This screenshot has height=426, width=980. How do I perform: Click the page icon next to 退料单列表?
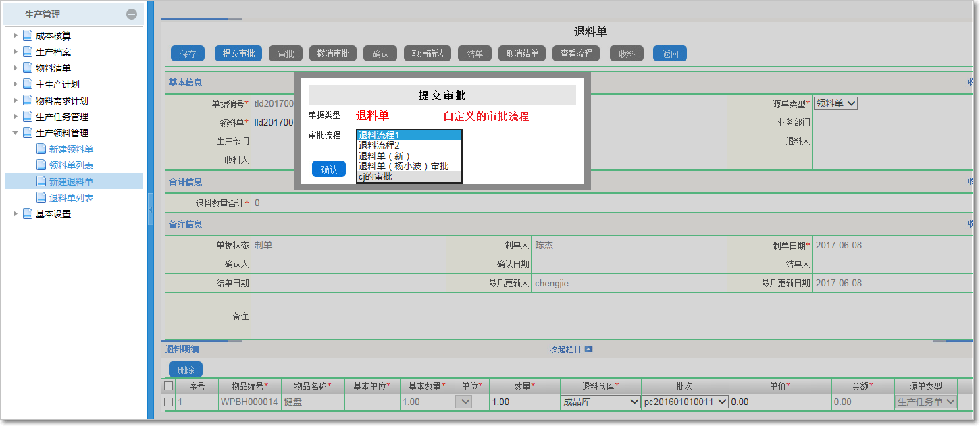41,197
